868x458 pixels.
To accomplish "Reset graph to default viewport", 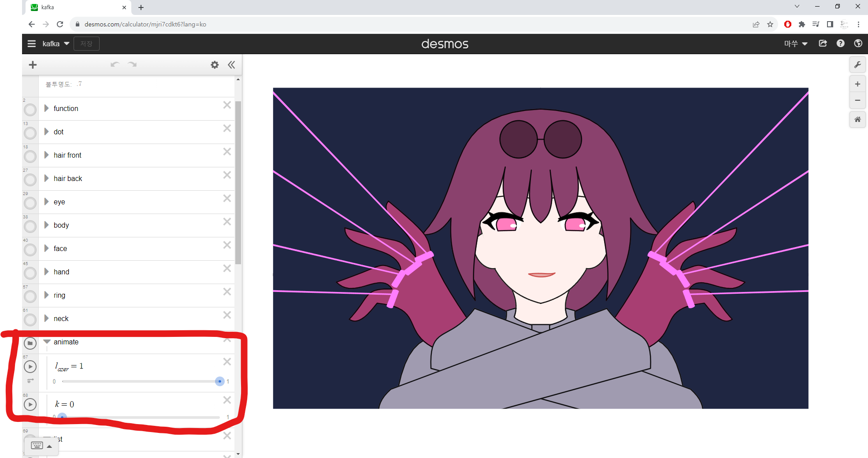I will point(857,119).
